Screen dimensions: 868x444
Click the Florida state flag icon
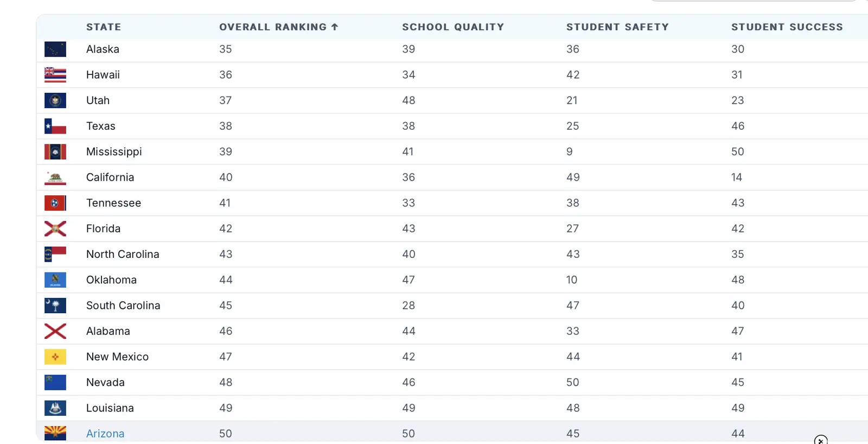(55, 229)
